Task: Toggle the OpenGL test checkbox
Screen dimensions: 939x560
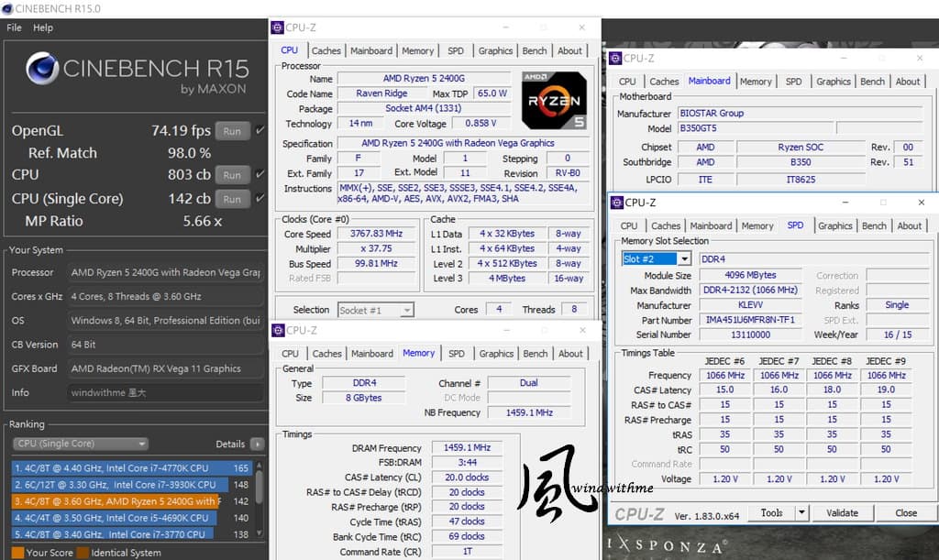Action: [x=260, y=130]
